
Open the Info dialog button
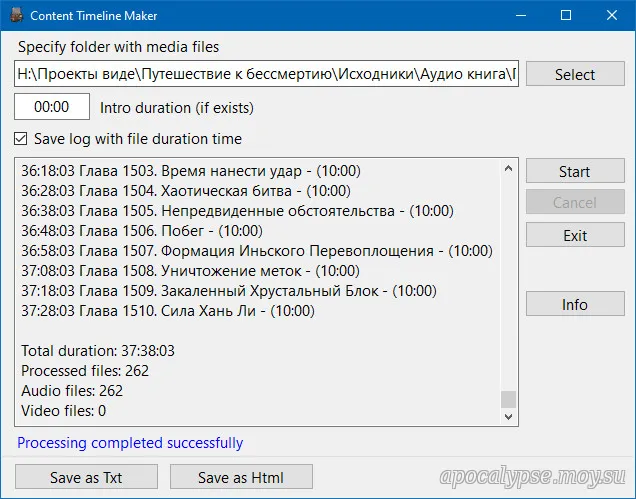click(574, 304)
